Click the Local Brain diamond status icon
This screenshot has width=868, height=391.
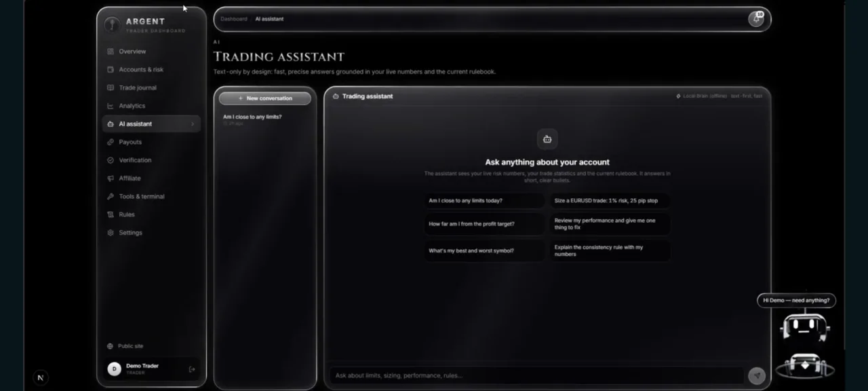678,96
